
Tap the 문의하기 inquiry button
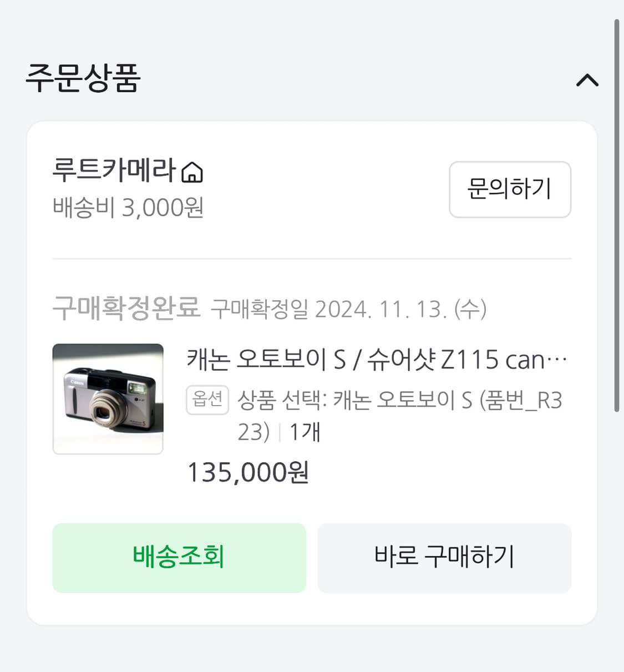509,189
